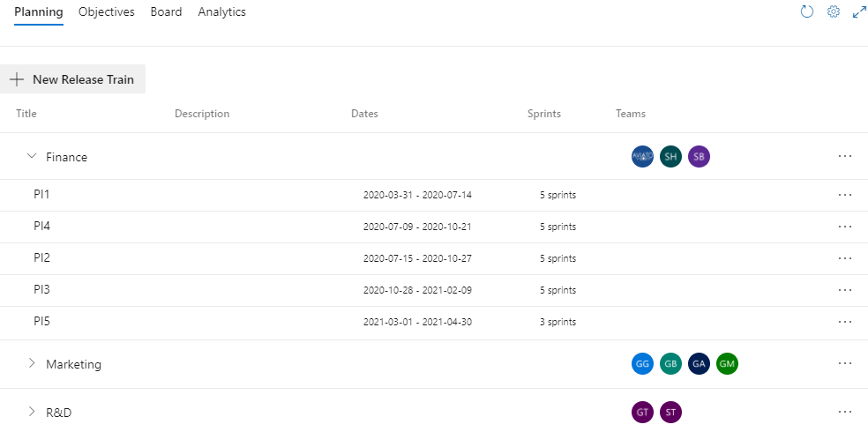Go to the Board tab
The height and width of the screenshot is (432, 868).
[x=166, y=12]
